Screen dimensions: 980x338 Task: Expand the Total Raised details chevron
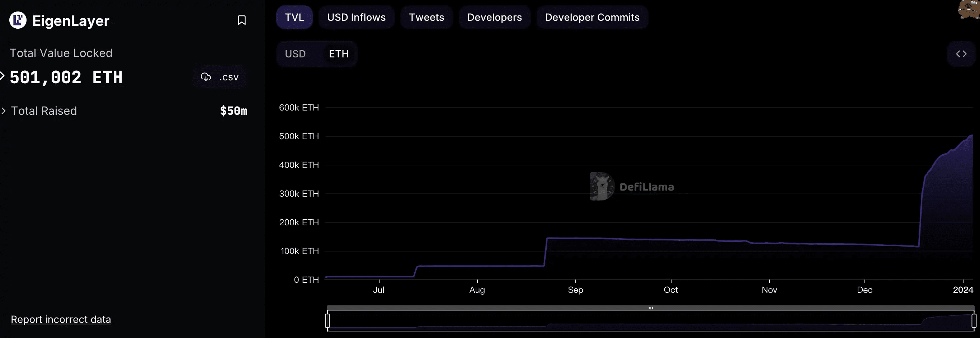4,111
